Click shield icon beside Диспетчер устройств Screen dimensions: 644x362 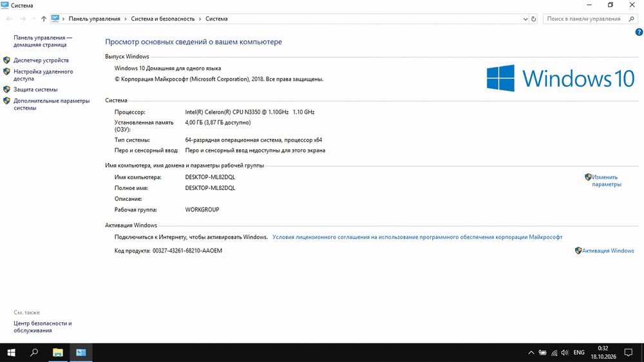click(x=6, y=60)
